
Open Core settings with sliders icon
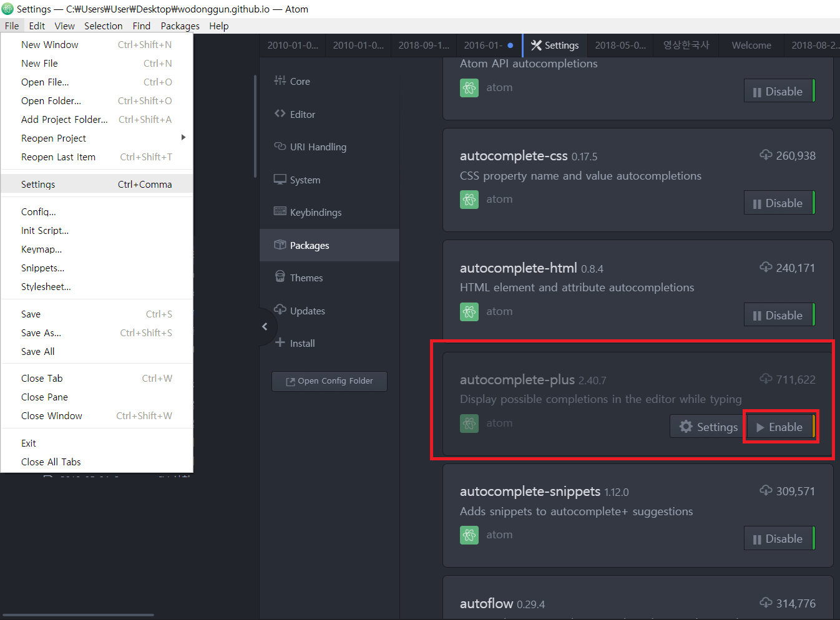pos(280,80)
